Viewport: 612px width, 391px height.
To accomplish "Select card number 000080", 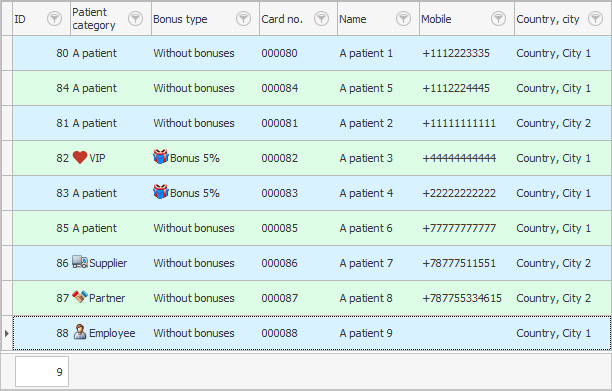I will pos(279,53).
